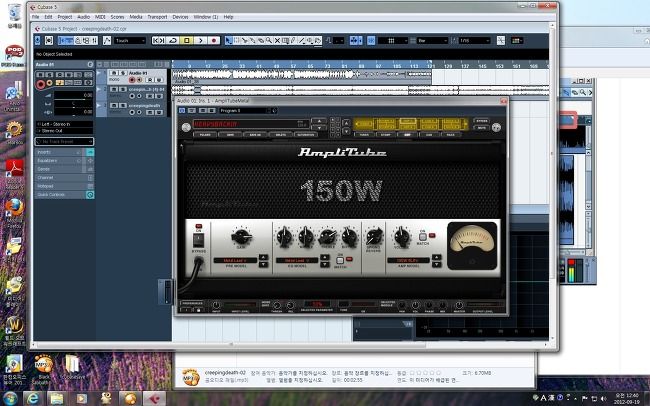Toggle the EQ MATCH ON button
Viewport: 650px width, 406px height.
click(340, 260)
